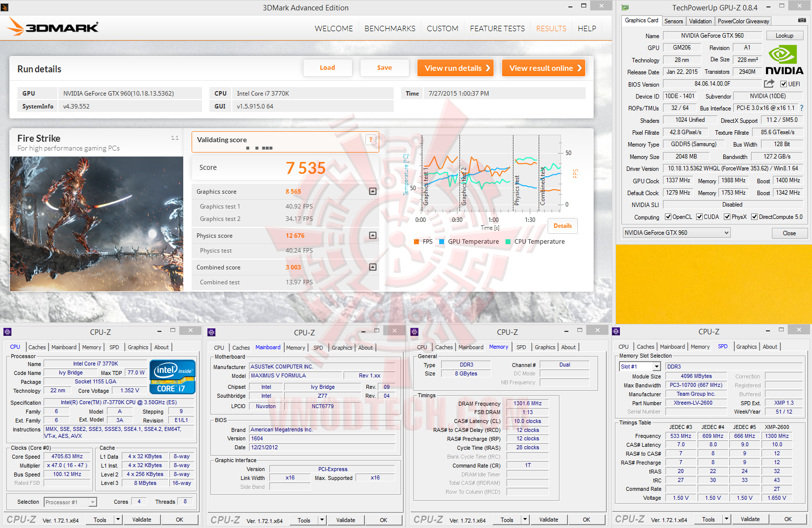Toggle the UEFI checkbox in GPU-Z
812x528 pixels.
tap(783, 84)
